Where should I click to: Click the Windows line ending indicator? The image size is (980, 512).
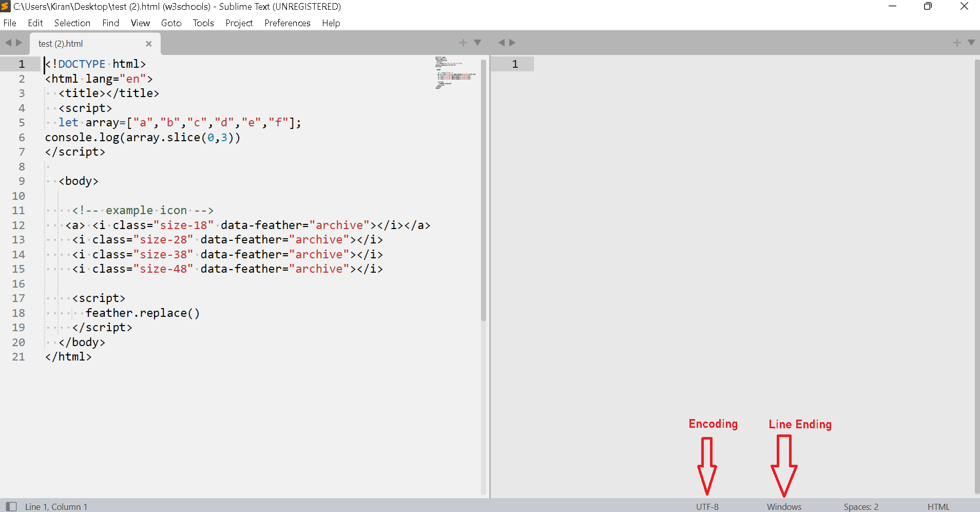click(x=784, y=506)
